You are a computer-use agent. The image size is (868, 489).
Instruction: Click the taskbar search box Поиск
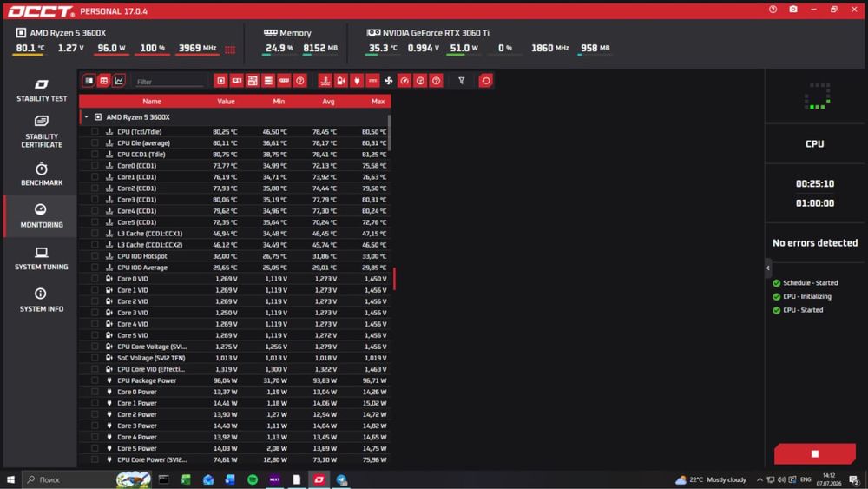point(69,479)
